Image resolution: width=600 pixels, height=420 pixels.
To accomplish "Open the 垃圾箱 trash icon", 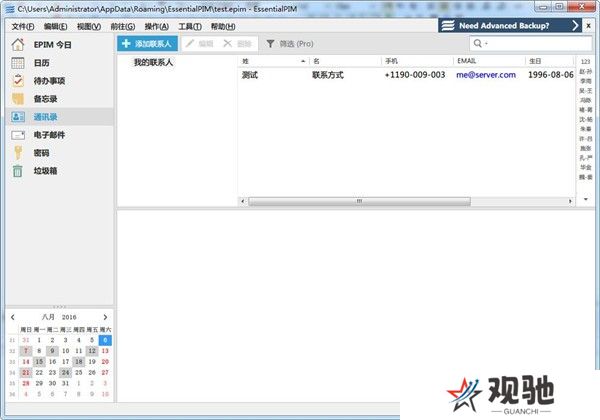I will point(18,171).
